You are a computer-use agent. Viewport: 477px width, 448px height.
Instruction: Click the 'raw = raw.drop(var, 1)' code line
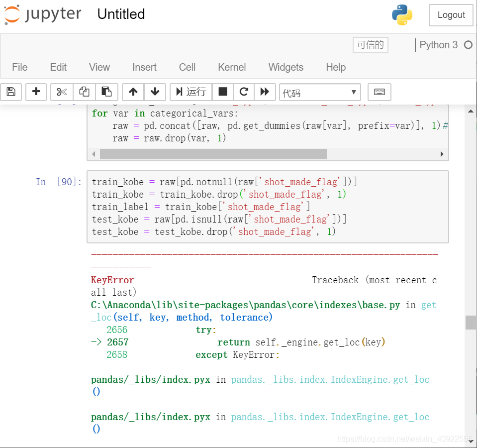coord(169,138)
